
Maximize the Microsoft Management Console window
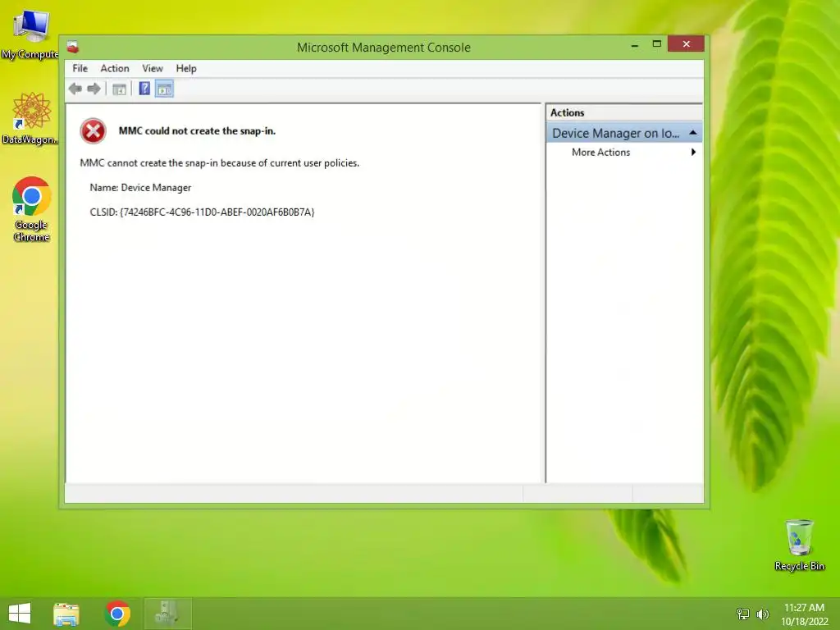657,44
